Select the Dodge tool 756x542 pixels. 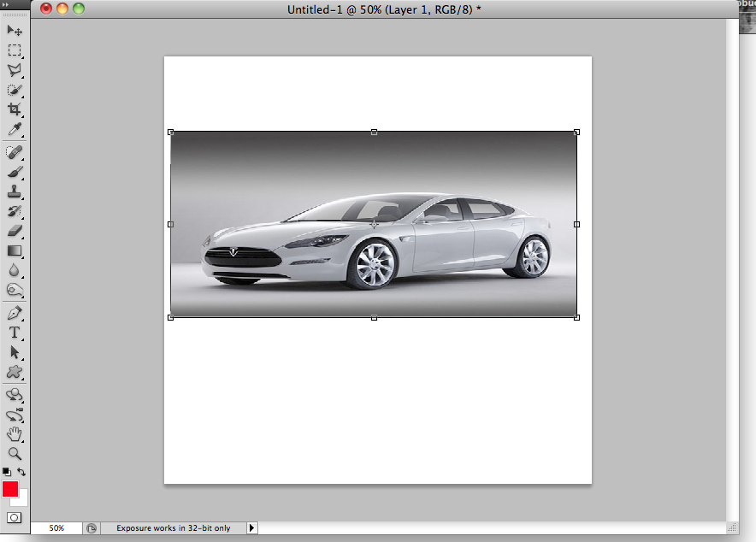pos(15,290)
